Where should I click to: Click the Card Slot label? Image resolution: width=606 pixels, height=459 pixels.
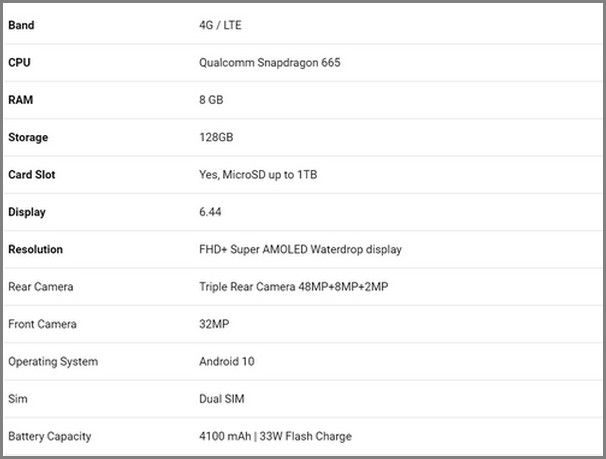coord(32,175)
